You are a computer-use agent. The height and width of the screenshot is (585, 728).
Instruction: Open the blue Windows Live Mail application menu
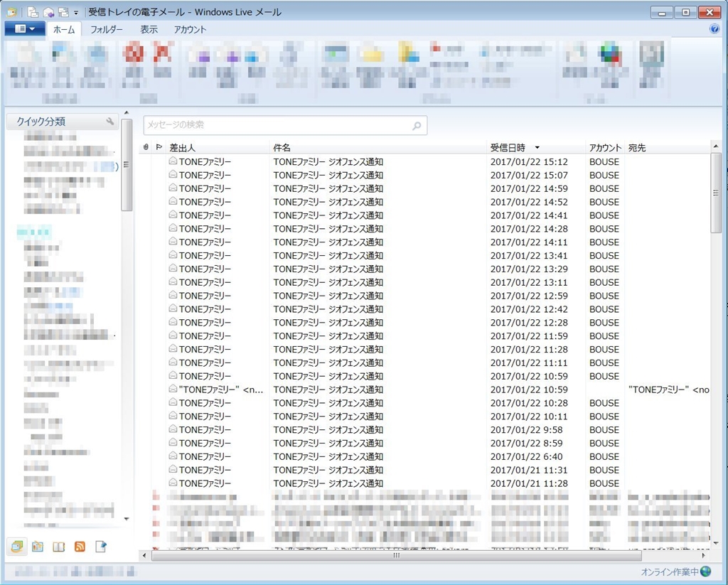point(25,28)
